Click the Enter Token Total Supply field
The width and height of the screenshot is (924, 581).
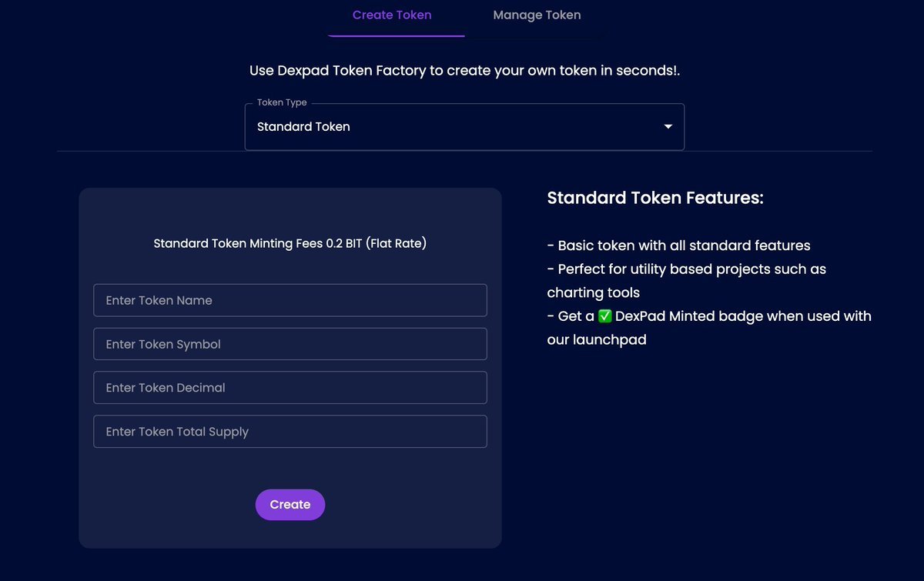pos(290,432)
